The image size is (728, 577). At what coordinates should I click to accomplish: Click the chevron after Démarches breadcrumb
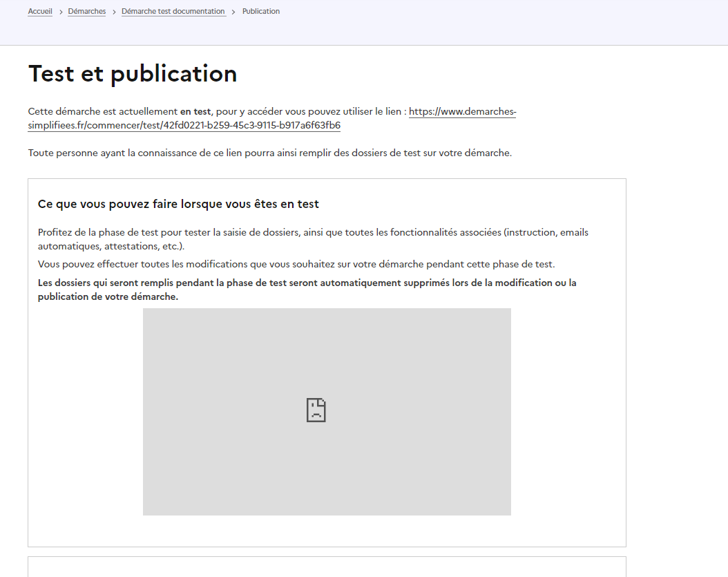click(x=114, y=12)
